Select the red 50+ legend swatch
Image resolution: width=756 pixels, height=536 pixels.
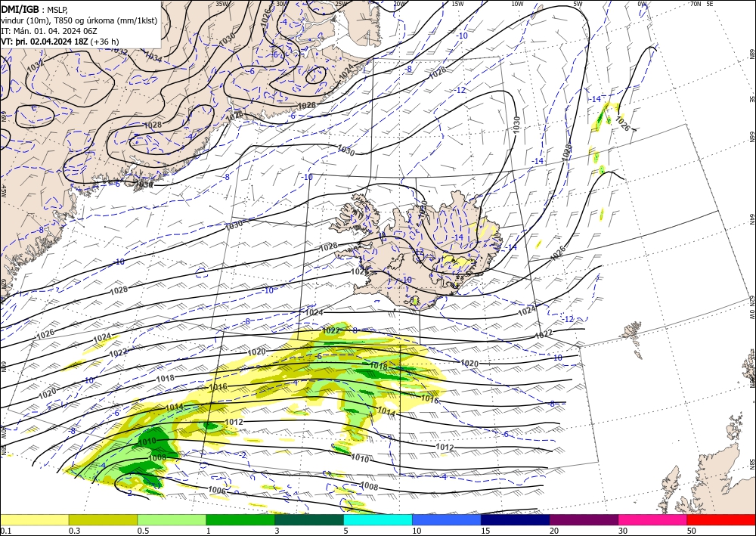click(721, 519)
